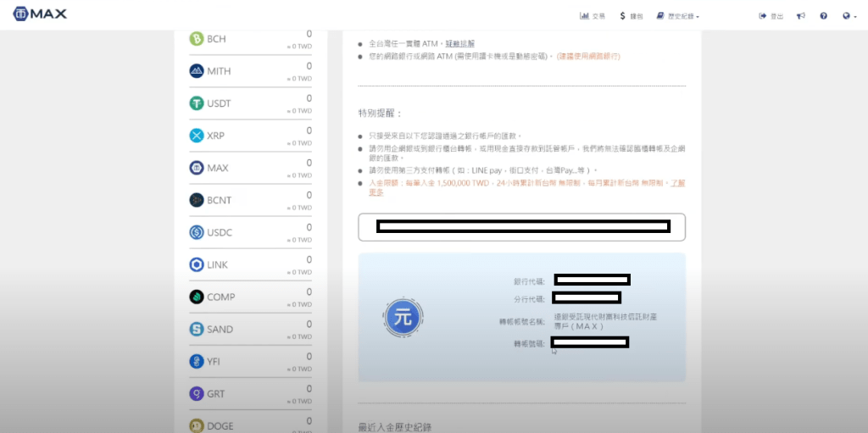Image resolution: width=868 pixels, height=433 pixels.
Task: Click the 特別提醒 heading
Action: pyautogui.click(x=380, y=113)
